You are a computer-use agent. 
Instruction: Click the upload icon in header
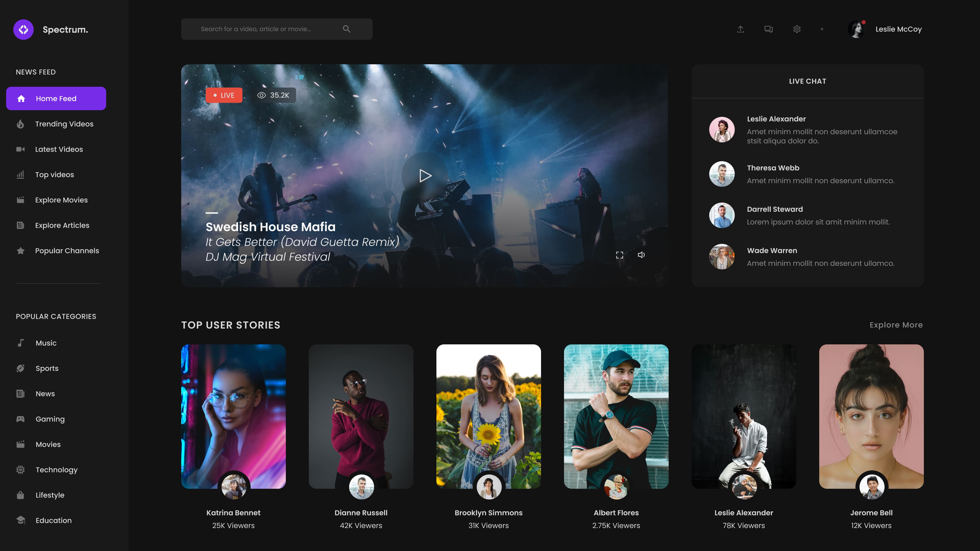click(740, 29)
